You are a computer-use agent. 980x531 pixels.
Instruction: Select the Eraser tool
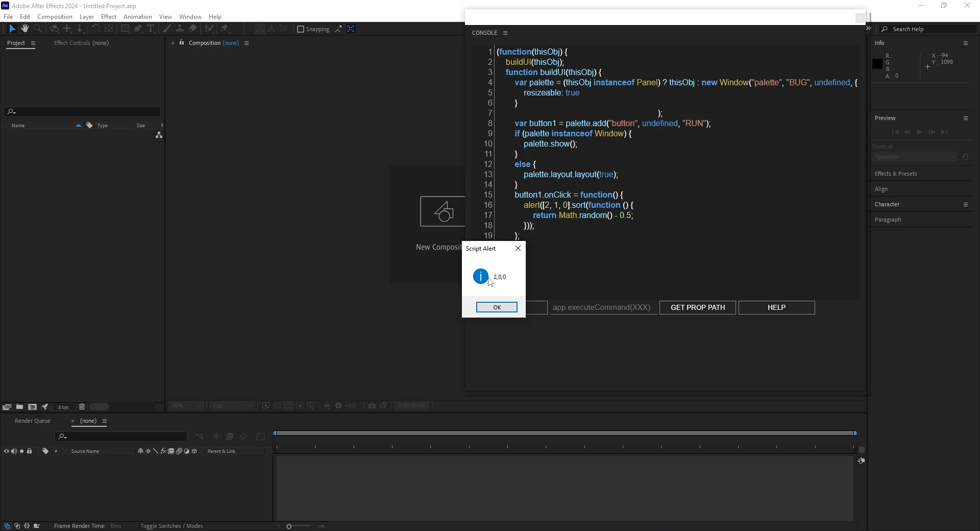click(192, 29)
